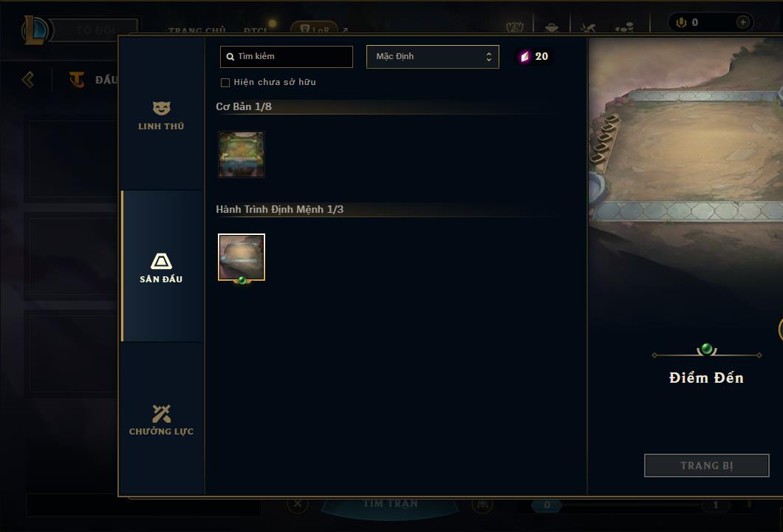
Task: Select the Cơ Bản arena thumbnail
Action: coord(242,154)
